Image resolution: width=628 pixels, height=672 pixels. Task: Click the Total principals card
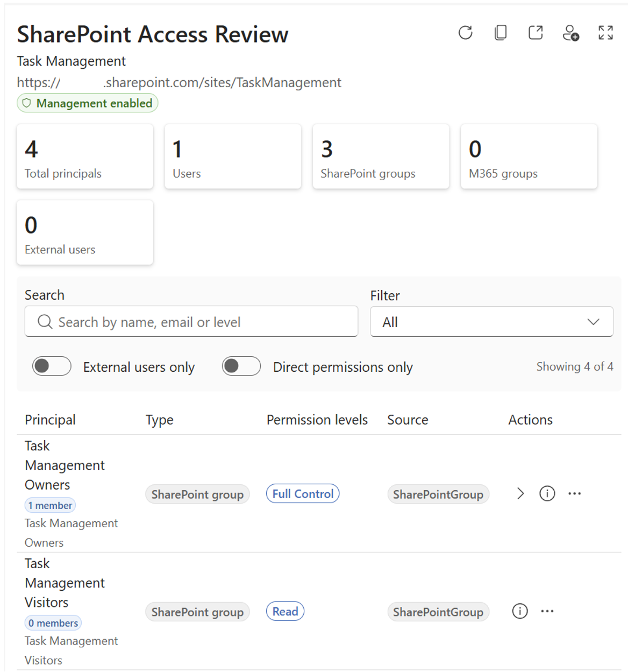pyautogui.click(x=85, y=157)
